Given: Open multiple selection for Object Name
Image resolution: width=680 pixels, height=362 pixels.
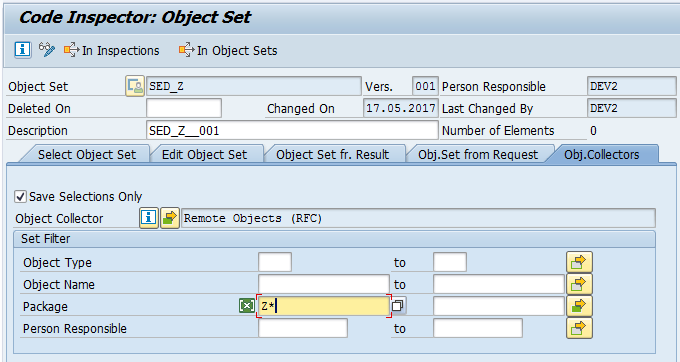Looking at the screenshot, I should point(579,284).
